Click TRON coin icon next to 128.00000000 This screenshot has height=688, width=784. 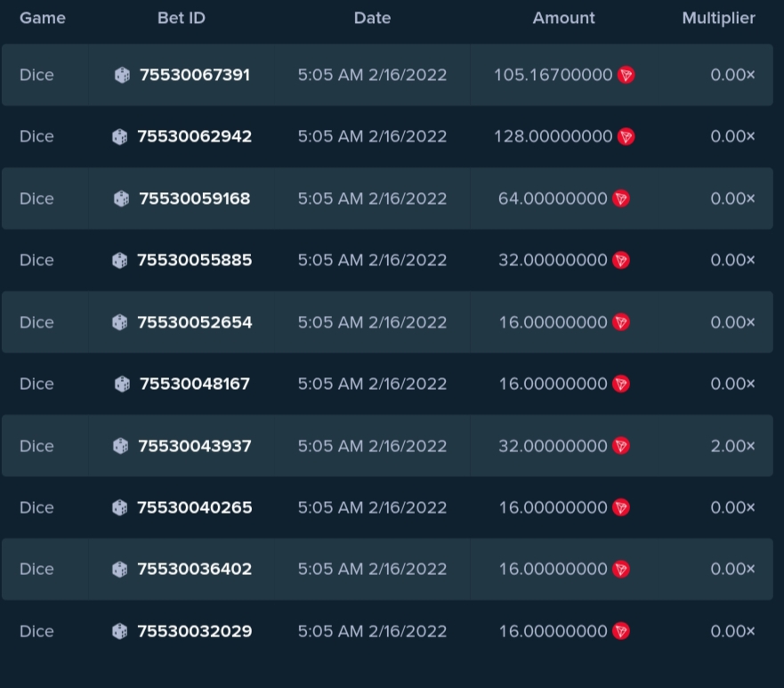[626, 136]
